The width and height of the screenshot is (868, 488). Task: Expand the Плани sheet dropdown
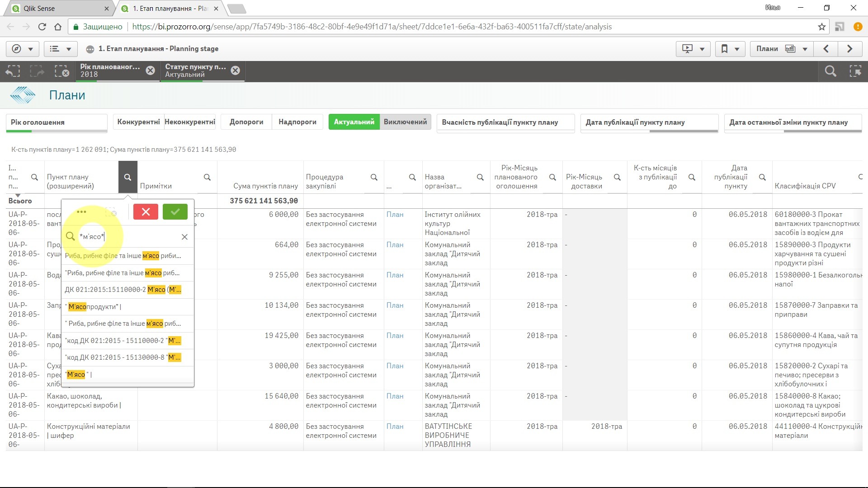coord(805,49)
